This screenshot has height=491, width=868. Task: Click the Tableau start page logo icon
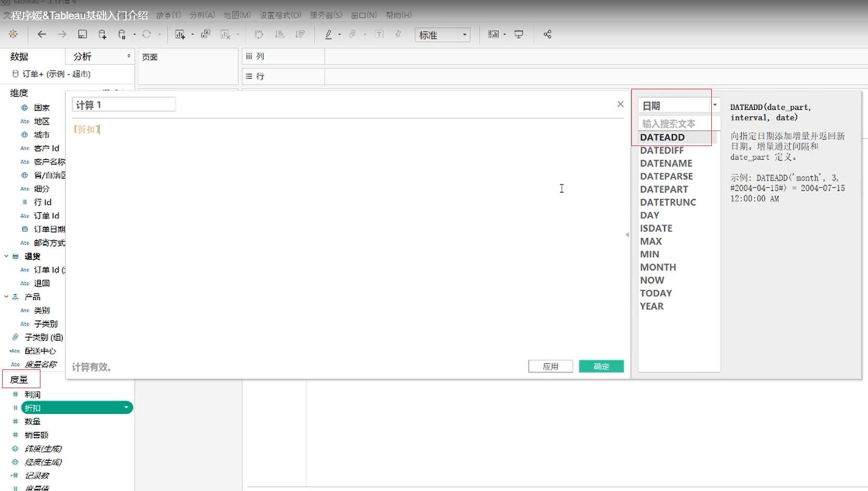point(13,34)
